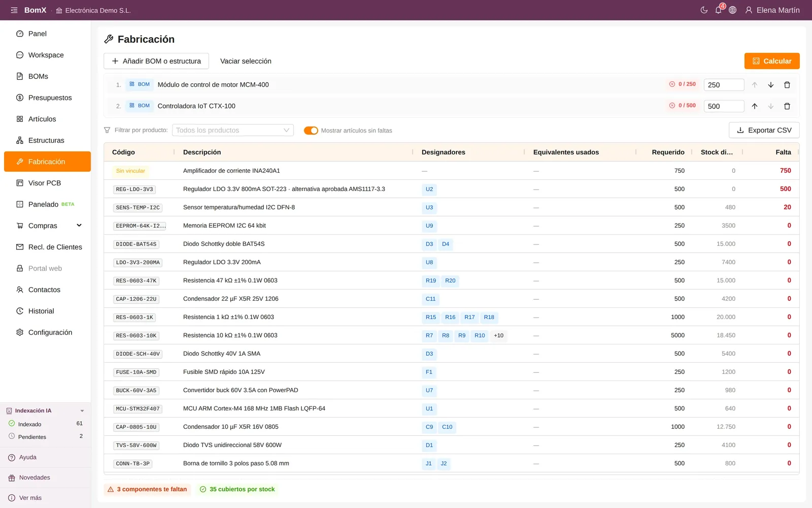Open Ayuda help link
Viewport: 812px width, 508px height.
pyautogui.click(x=28, y=457)
